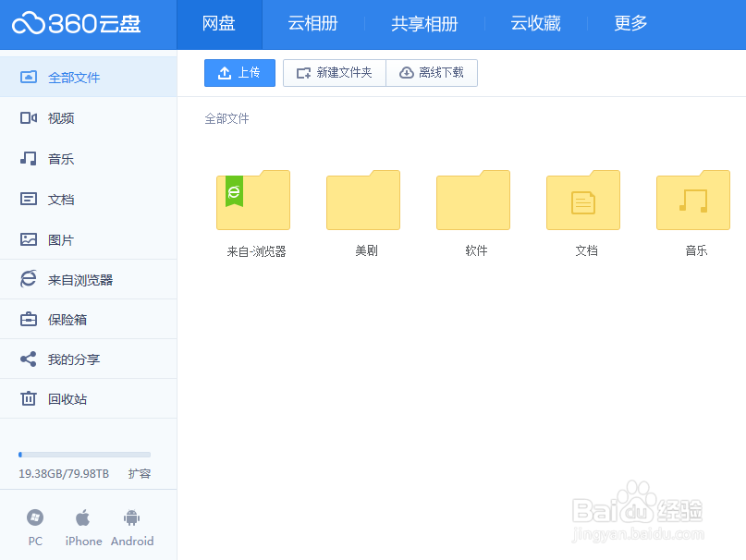Select the 美剧 folder icon
Screen dimensions: 746x560
[363, 201]
